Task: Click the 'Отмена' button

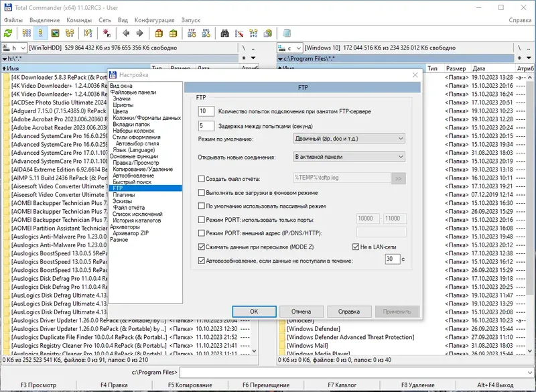Action: tap(301, 312)
